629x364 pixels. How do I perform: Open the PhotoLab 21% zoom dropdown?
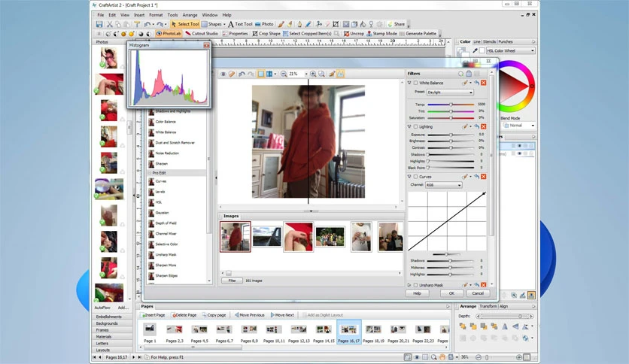[306, 74]
